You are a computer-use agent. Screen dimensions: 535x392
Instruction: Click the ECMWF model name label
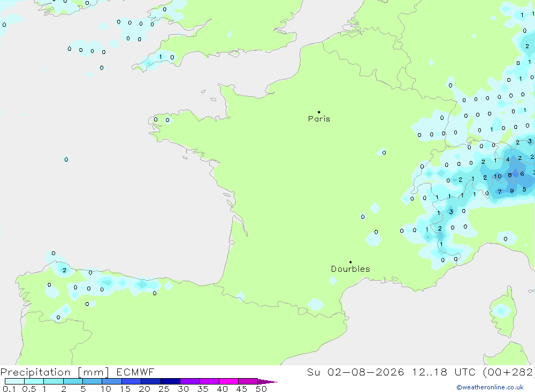click(135, 372)
